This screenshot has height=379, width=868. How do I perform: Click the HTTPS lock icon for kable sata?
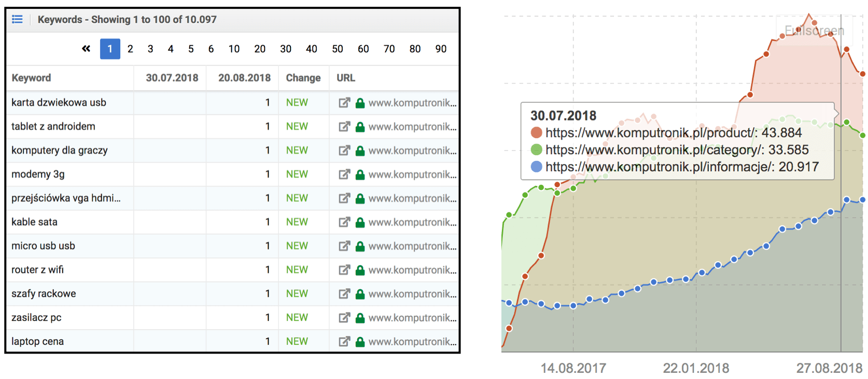click(x=360, y=222)
